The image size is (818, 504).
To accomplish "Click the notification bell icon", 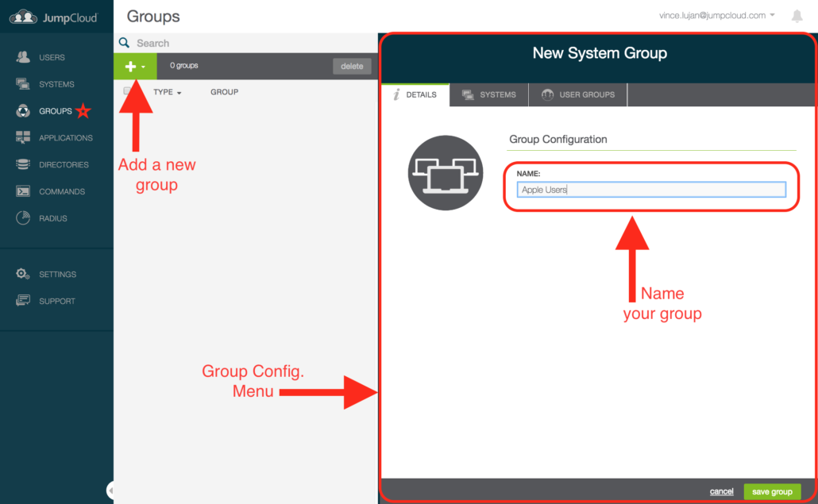I will click(797, 16).
